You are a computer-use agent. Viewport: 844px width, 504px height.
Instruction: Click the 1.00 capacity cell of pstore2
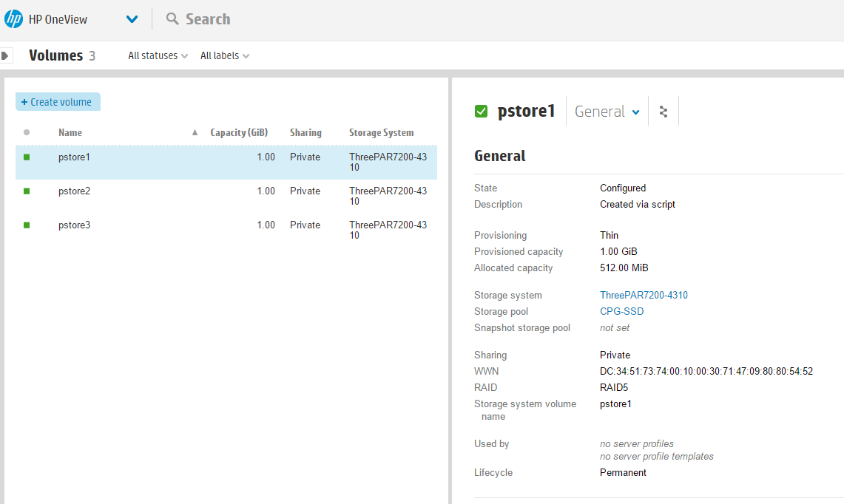[266, 191]
